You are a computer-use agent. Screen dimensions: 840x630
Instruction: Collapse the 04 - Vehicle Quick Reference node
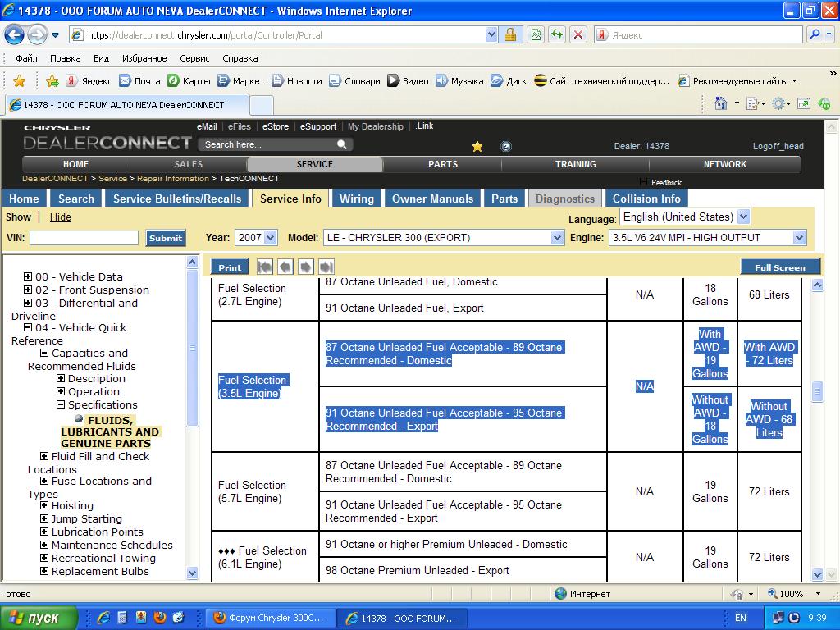28,327
